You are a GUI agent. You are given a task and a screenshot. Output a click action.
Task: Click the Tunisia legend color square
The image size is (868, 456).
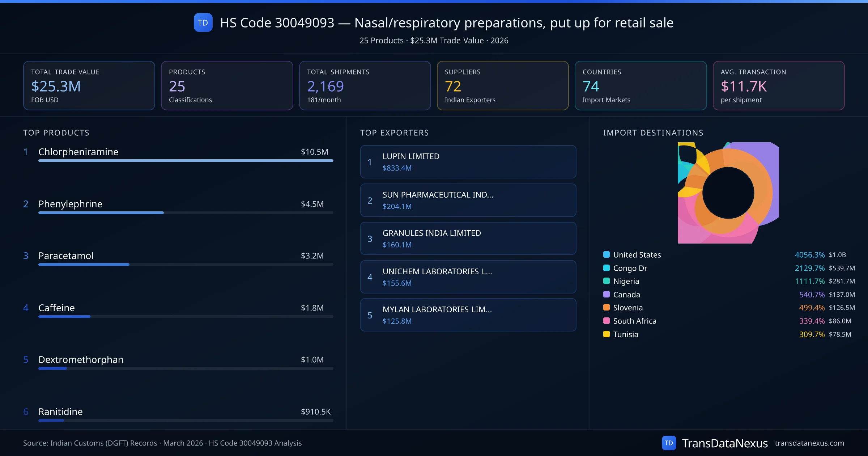607,334
